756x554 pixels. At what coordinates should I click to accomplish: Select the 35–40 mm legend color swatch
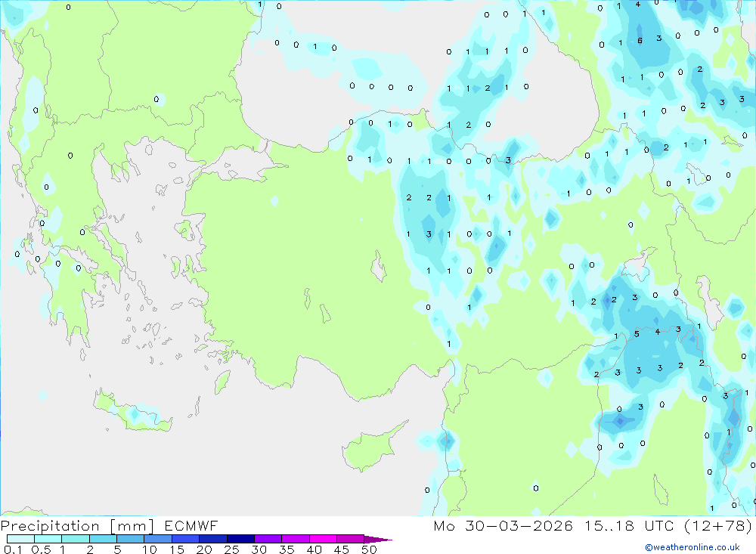pos(295,539)
